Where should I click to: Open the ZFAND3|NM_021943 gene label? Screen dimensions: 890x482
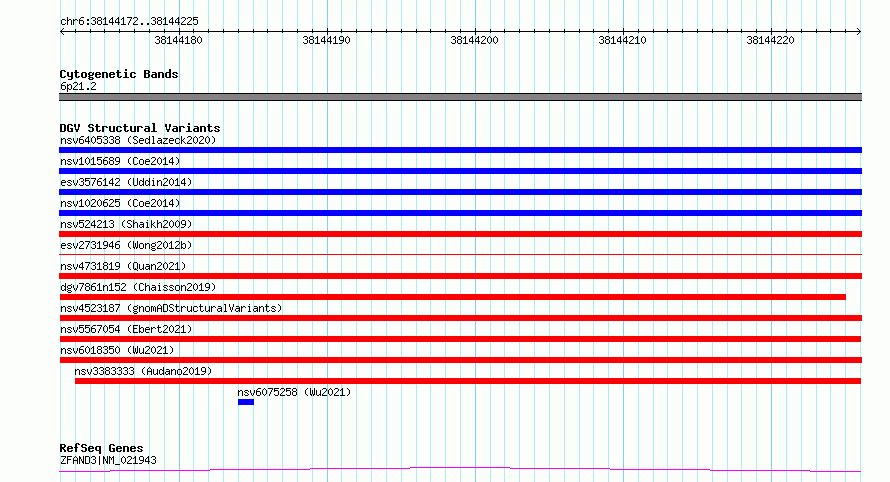[108, 460]
